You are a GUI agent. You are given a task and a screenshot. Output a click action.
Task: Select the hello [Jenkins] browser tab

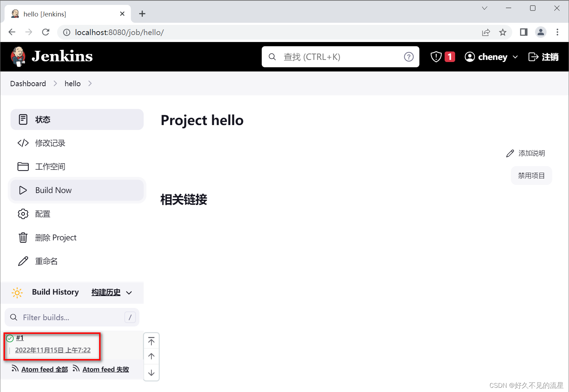[x=68, y=14]
